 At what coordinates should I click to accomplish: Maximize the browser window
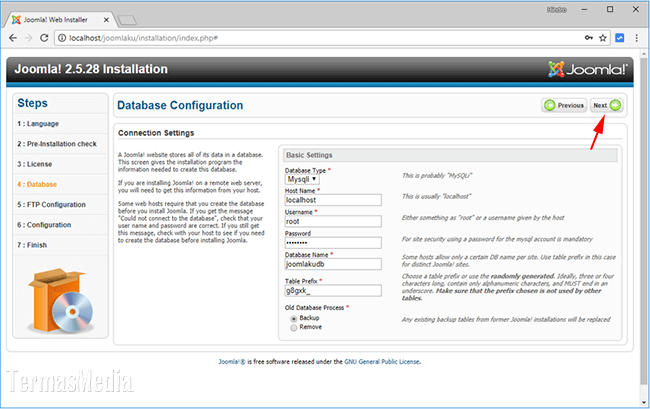click(610, 10)
